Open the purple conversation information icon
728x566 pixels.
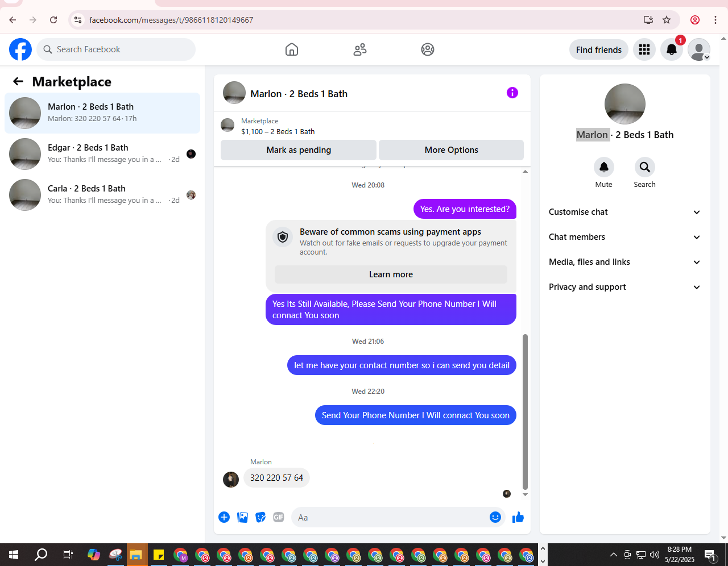pos(512,93)
